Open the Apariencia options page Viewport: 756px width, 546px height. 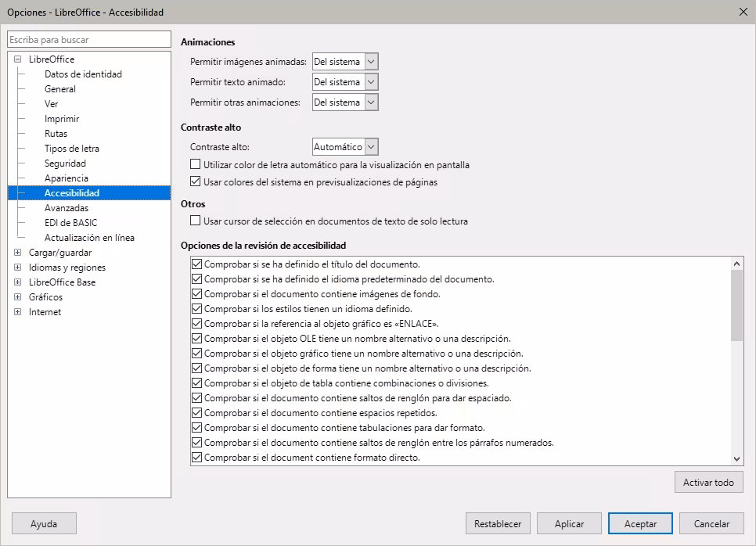click(66, 178)
